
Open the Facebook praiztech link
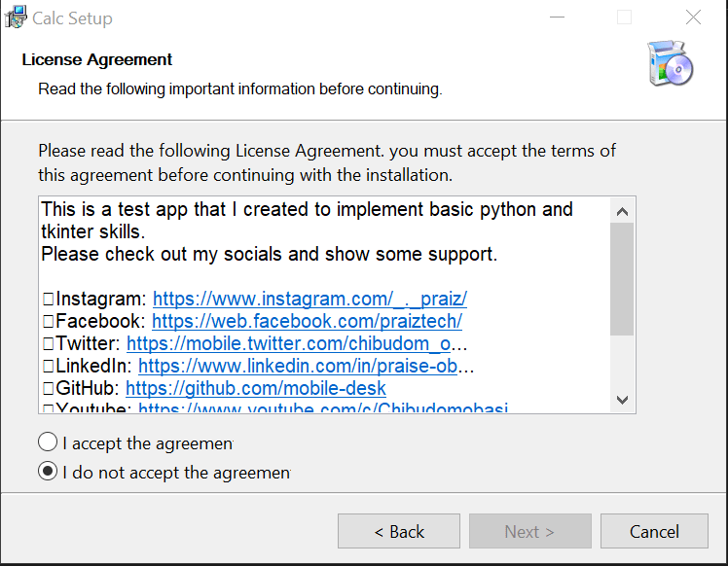[x=307, y=321]
